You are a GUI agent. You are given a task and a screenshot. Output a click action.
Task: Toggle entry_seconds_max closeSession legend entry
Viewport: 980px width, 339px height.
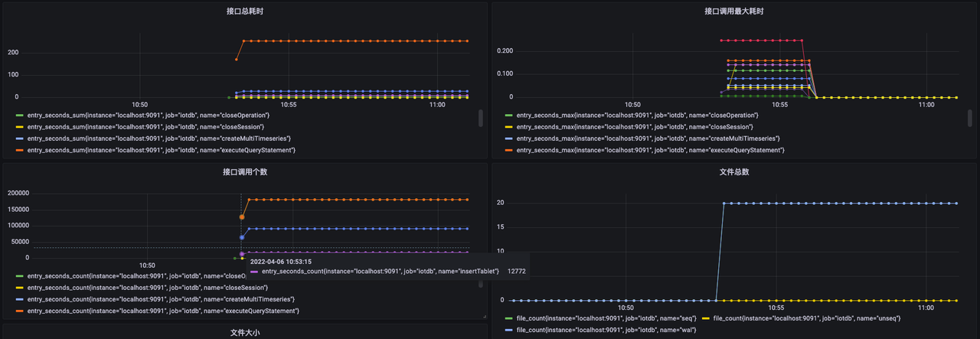635,126
